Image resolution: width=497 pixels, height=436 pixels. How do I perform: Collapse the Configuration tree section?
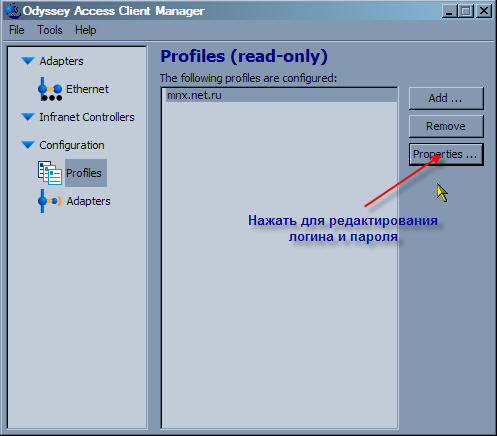[x=28, y=145]
